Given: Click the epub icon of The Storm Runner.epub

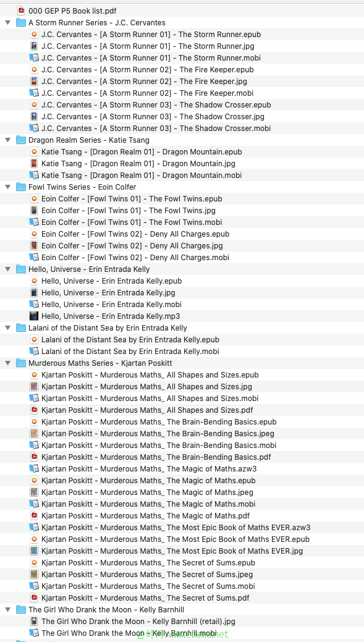Looking at the screenshot, I should tap(35, 35).
